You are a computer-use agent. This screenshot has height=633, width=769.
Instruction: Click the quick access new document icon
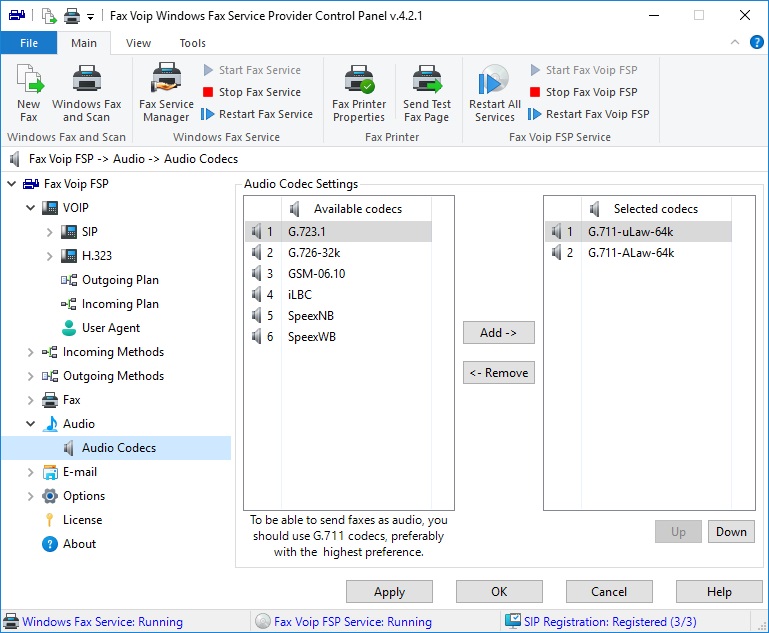[x=49, y=16]
